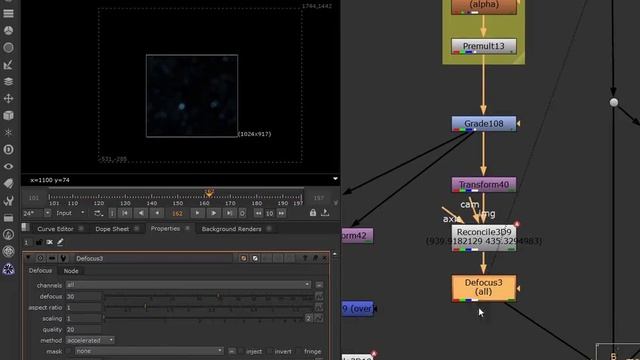Open the Transform nodes move icon
Image resolution: width=640 pixels, height=360 pixels.
coord(8,99)
